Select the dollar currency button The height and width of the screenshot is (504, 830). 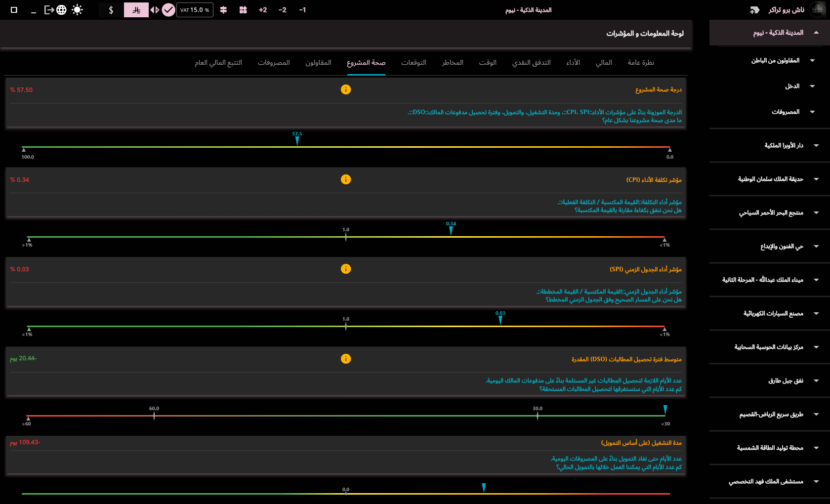[x=111, y=10]
